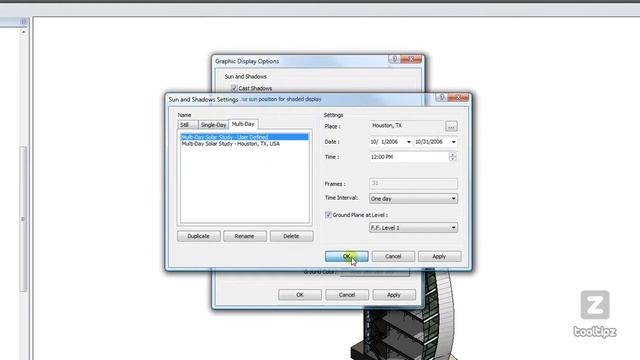Click the scroll up arrow of left panel
Screen dimensions: 640x360
point(23,31)
